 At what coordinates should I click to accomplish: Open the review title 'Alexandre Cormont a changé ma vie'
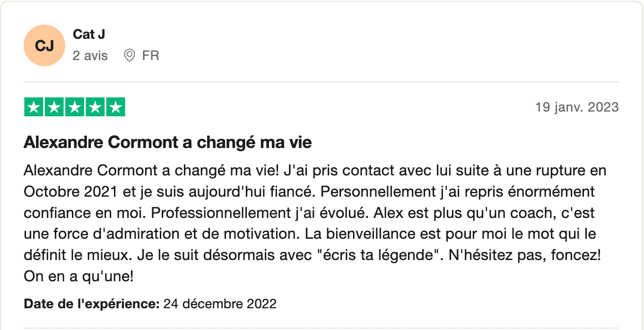click(x=168, y=142)
